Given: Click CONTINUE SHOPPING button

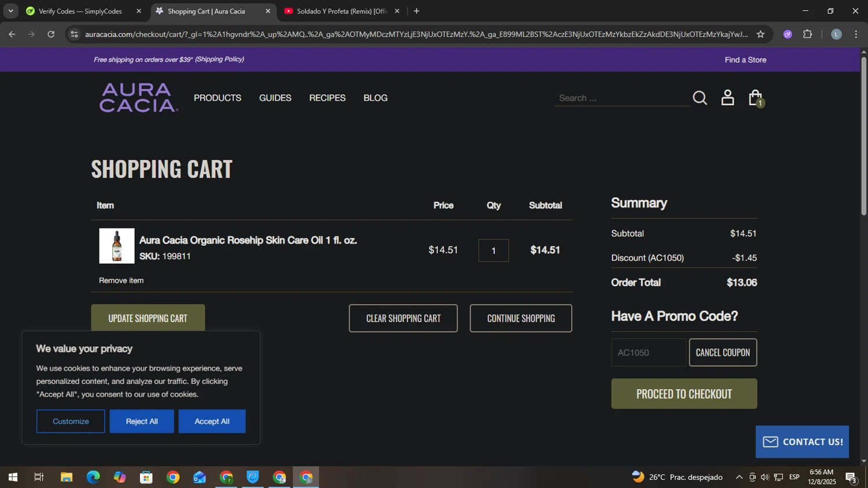Looking at the screenshot, I should click(x=521, y=318).
